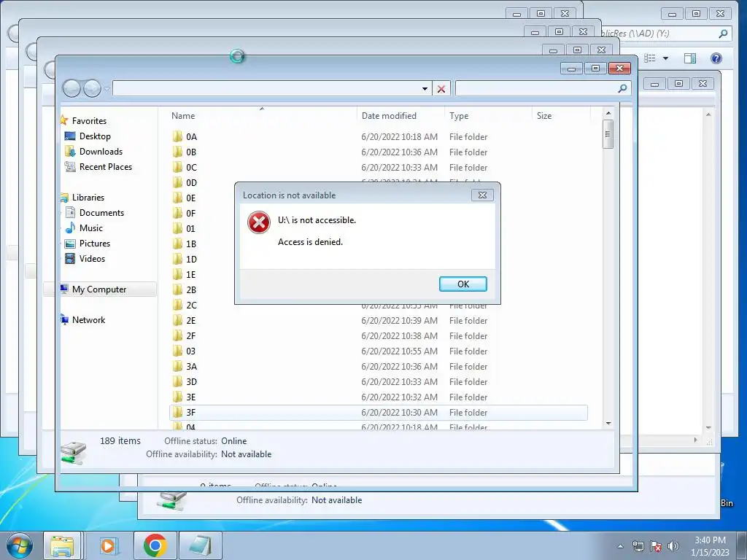Open Google Chrome from taskbar

pyautogui.click(x=155, y=545)
